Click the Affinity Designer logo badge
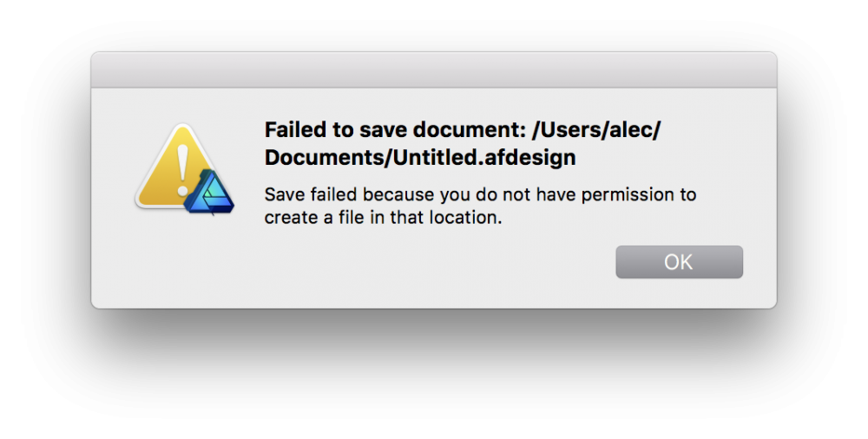The height and width of the screenshot is (439, 868). [209, 192]
